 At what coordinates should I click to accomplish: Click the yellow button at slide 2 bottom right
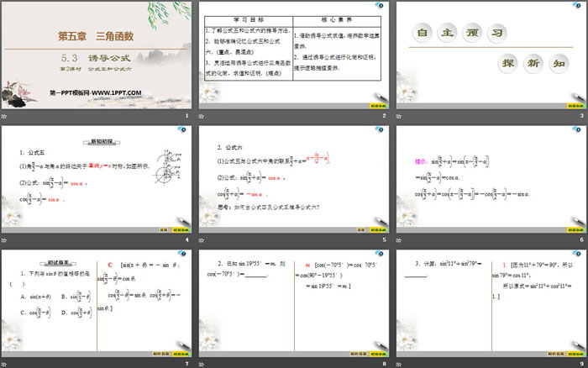pos(378,106)
